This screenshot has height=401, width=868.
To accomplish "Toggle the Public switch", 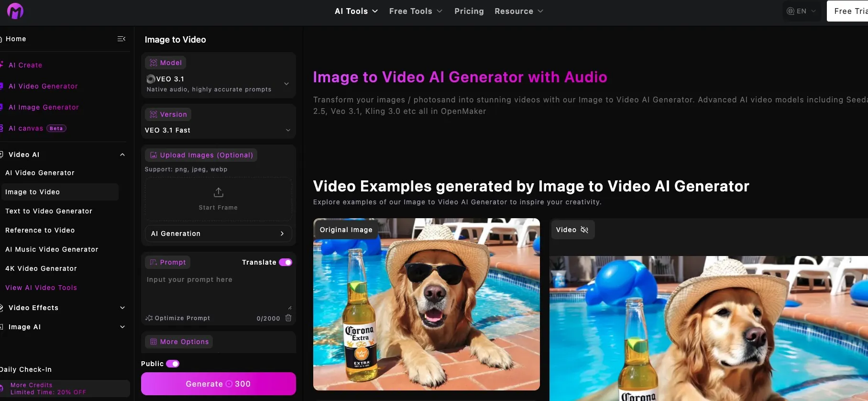I will coord(173,364).
